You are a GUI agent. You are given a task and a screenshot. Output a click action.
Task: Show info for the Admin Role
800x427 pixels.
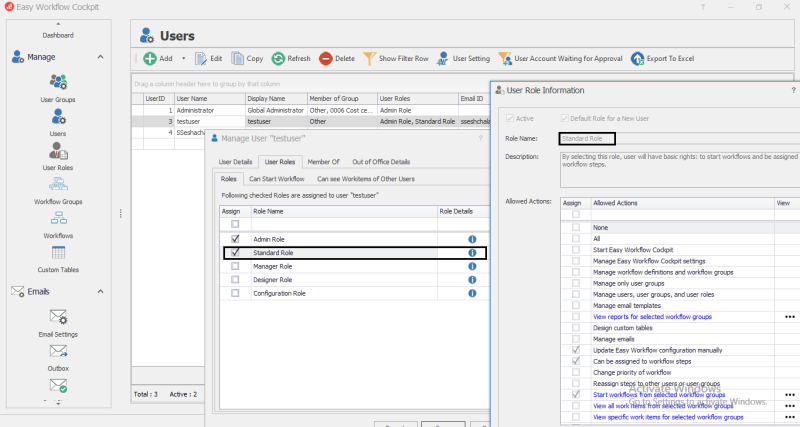(472, 240)
